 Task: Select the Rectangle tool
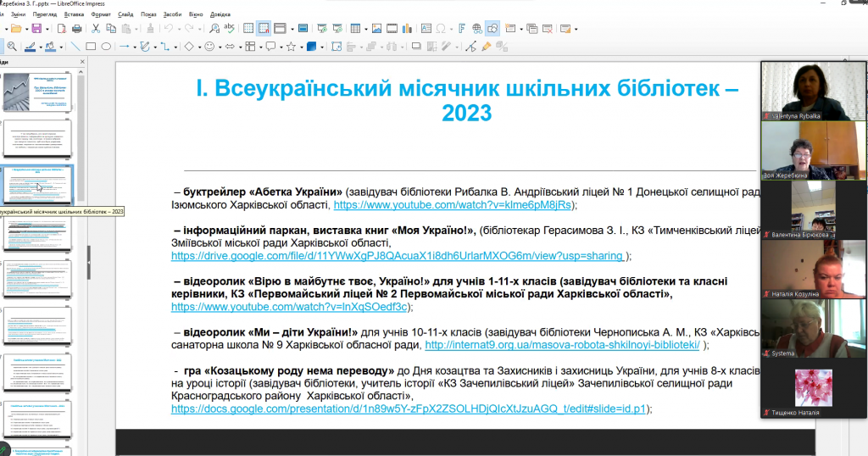tap(91, 47)
